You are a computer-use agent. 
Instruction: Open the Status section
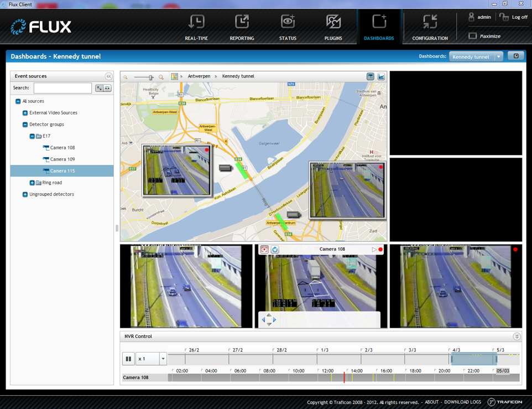[288, 27]
